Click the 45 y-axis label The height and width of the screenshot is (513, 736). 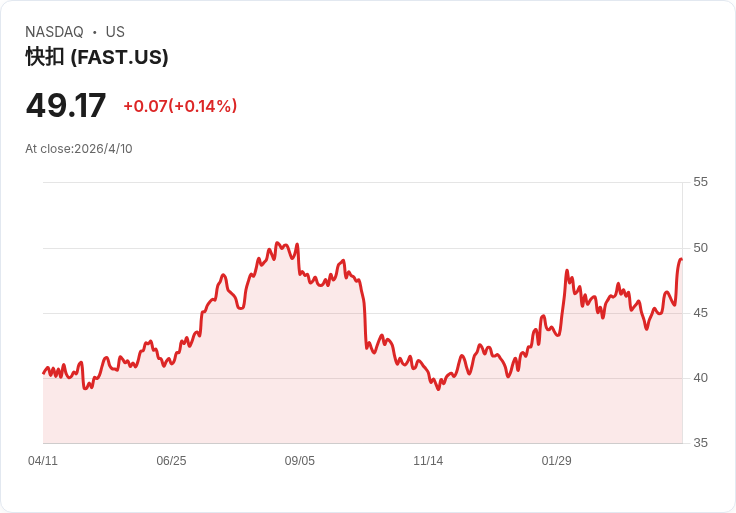[700, 313]
